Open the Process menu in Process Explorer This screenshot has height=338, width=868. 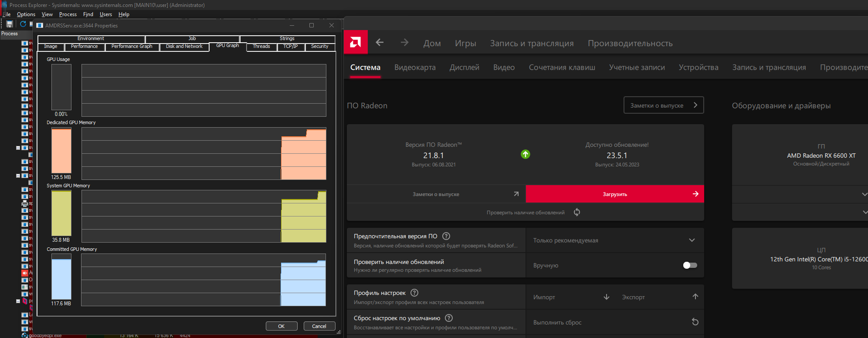[x=68, y=14]
